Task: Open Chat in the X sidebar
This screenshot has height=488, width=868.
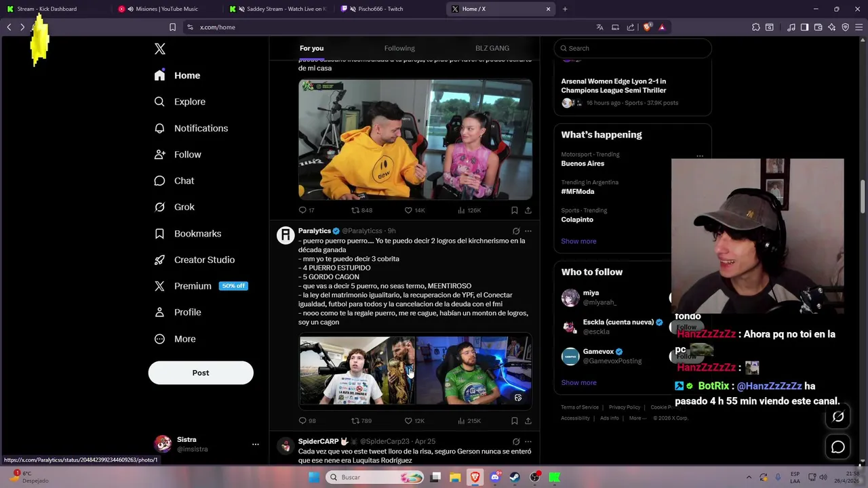Action: tap(174, 181)
